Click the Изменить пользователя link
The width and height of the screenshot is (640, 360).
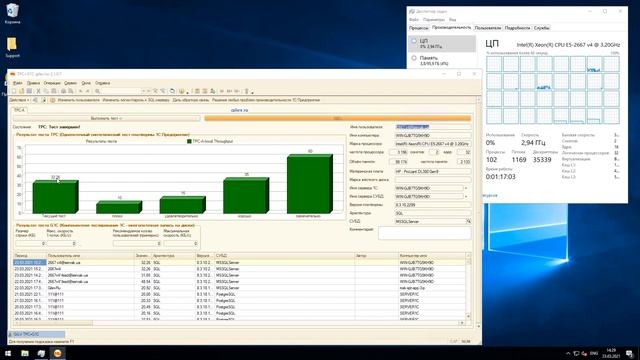click(78, 100)
